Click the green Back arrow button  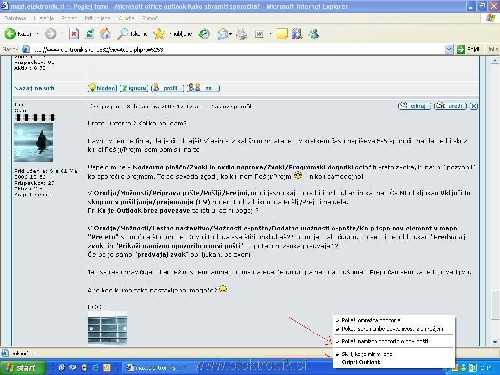10,33
